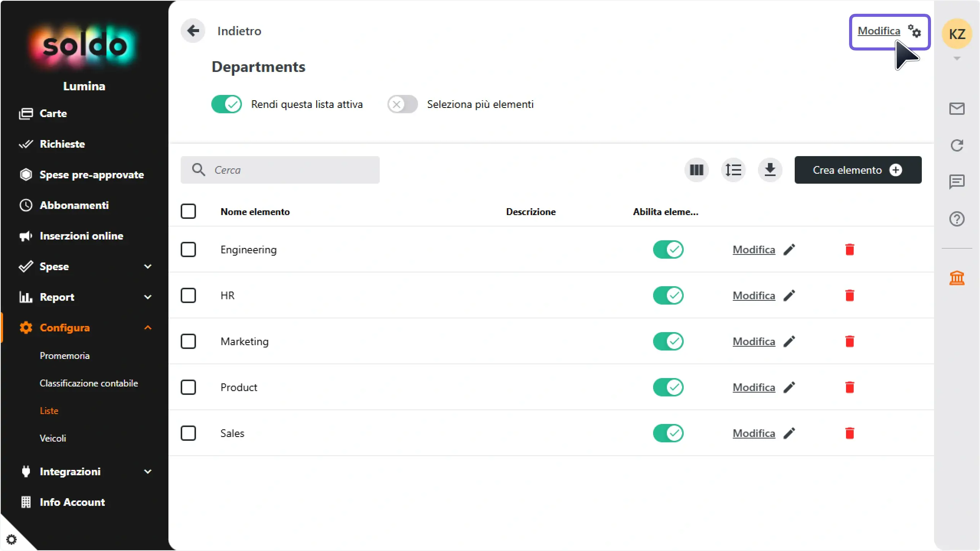Screen dimensions: 980x551
Task: Disable the Marketing element toggle
Action: click(x=668, y=341)
